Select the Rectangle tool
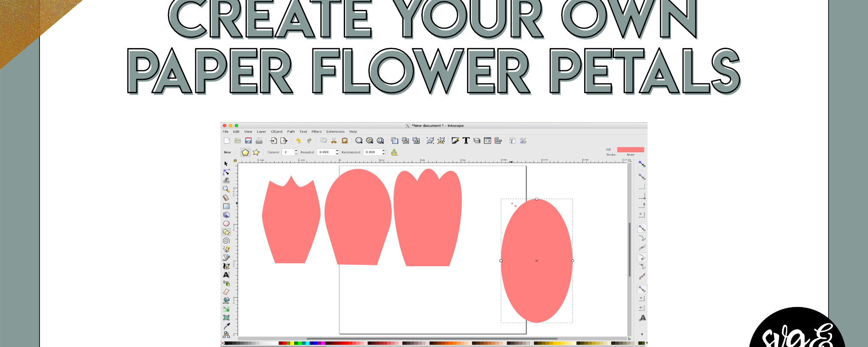The width and height of the screenshot is (868, 347). point(226,206)
